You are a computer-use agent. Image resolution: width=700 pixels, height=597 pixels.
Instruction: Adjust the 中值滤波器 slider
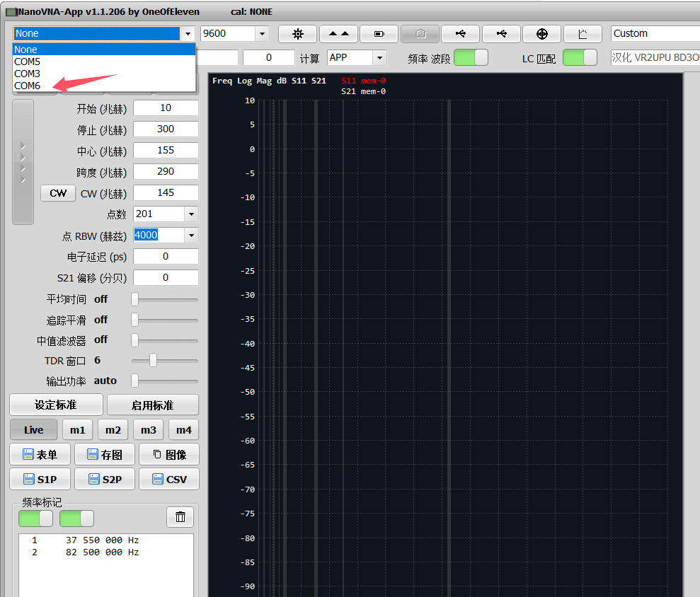pos(134,340)
